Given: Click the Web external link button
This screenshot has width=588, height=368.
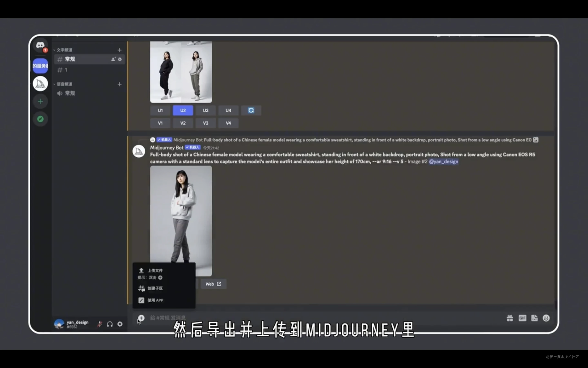Looking at the screenshot, I should (x=214, y=284).
